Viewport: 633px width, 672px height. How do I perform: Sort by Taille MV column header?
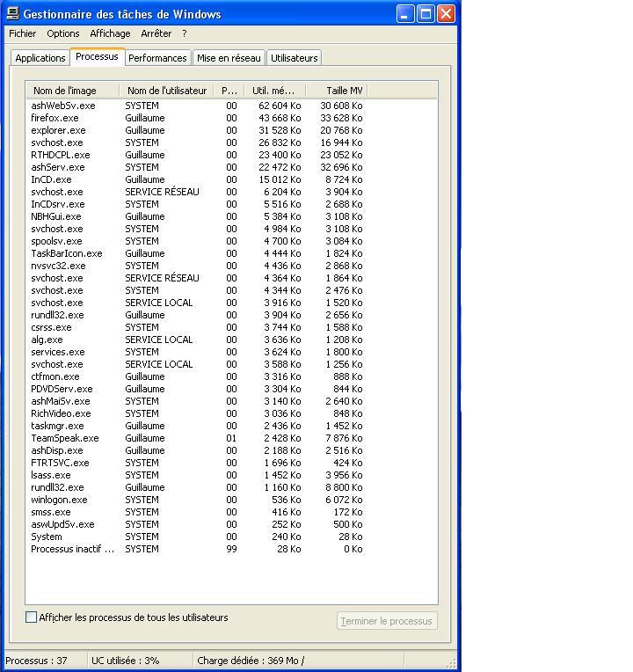(x=337, y=91)
